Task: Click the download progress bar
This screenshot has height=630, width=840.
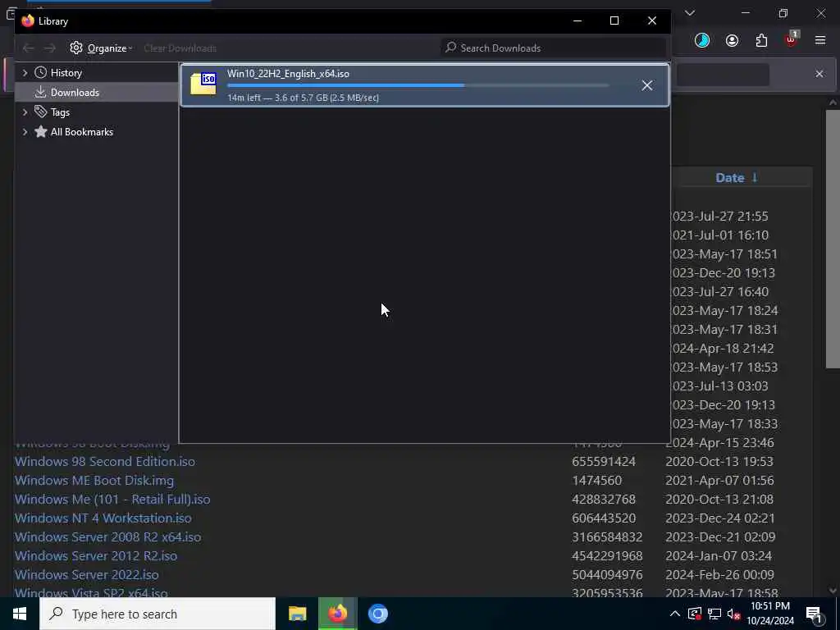Action: coord(418,85)
